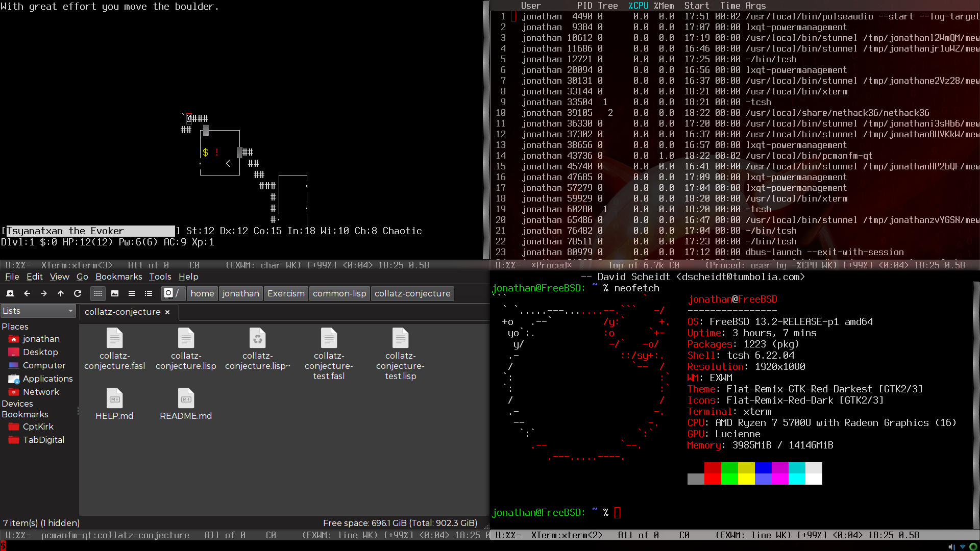The height and width of the screenshot is (551, 980).
Task: Go back with the left arrow icon
Action: [x=27, y=293]
